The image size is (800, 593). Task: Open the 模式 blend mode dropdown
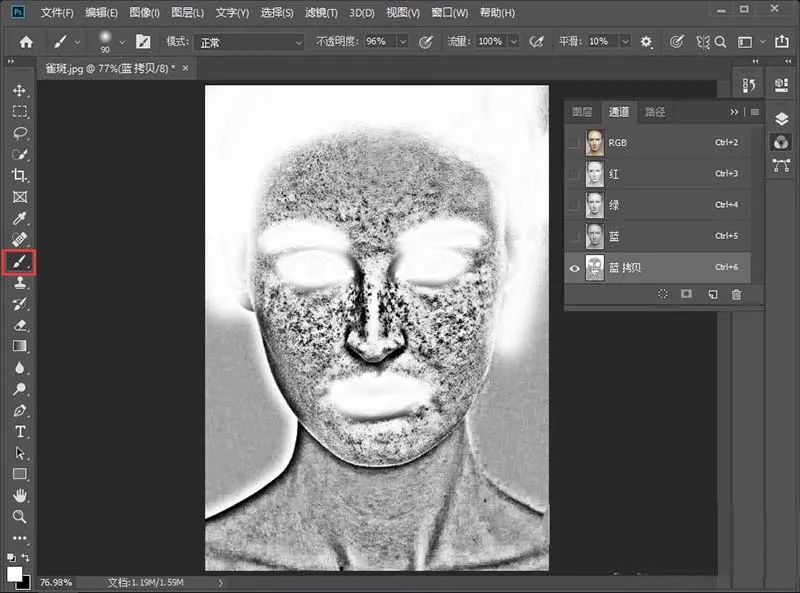click(x=248, y=42)
